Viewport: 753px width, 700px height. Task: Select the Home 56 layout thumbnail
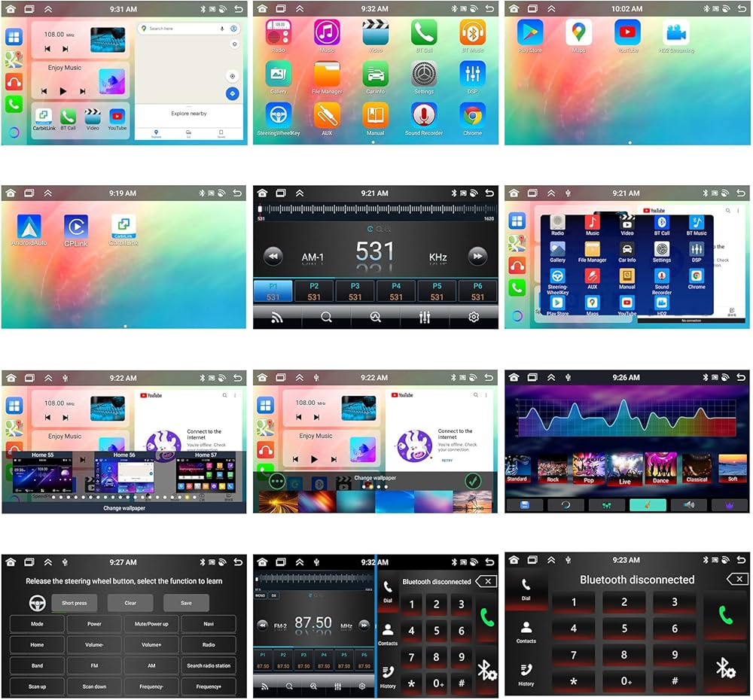124,475
